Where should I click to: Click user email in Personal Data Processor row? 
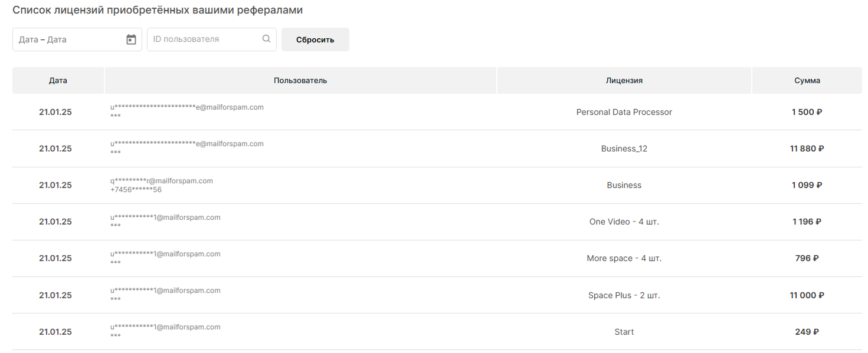point(187,107)
